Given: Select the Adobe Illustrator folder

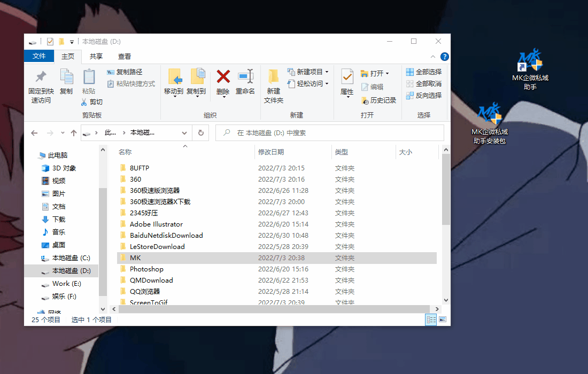Looking at the screenshot, I should (x=277, y=224).
